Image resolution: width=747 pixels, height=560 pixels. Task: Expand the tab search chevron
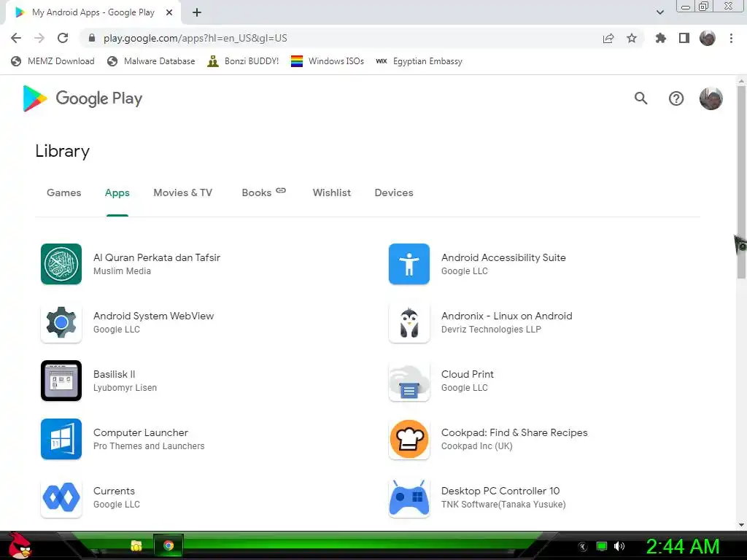click(x=659, y=12)
